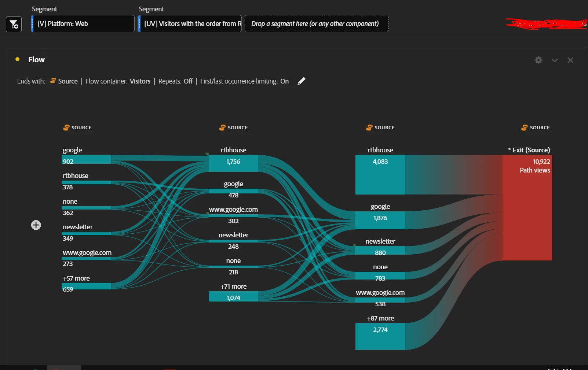Edit flow configuration with the pencil icon
This screenshot has width=588, height=370.
click(302, 81)
